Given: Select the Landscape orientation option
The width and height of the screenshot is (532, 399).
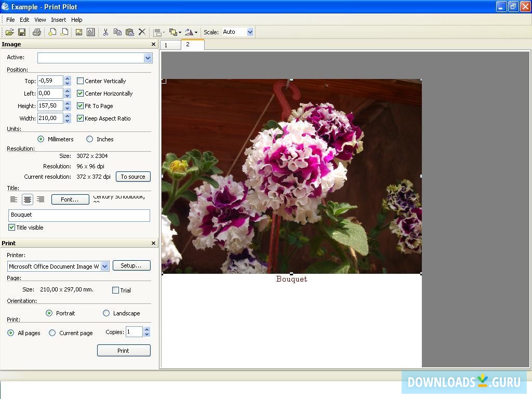Looking at the screenshot, I should coord(107,313).
